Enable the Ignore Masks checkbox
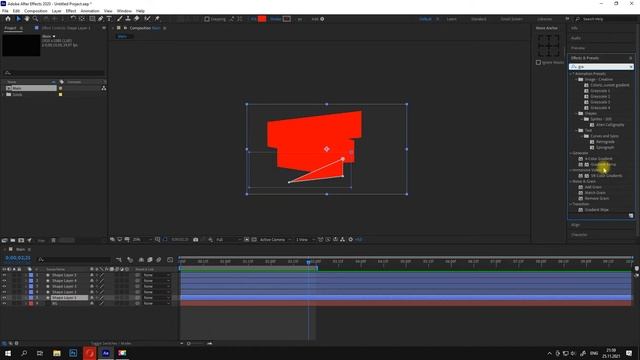 (538, 62)
